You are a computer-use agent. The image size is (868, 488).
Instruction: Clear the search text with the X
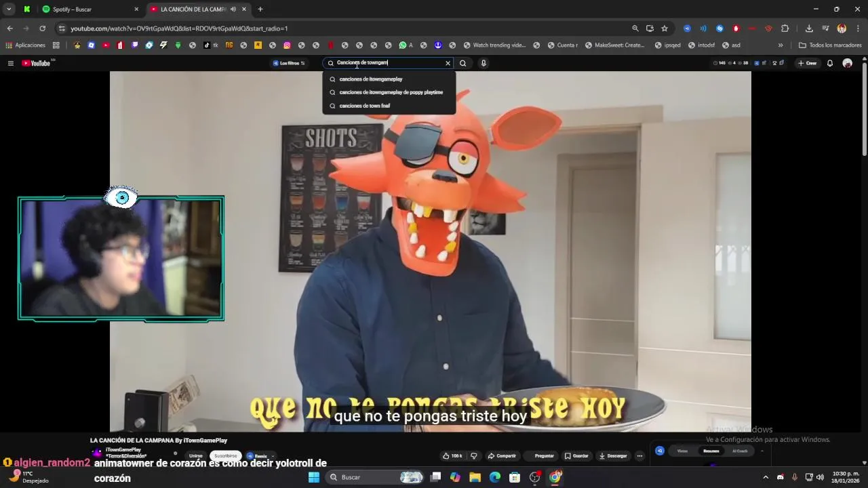click(448, 63)
